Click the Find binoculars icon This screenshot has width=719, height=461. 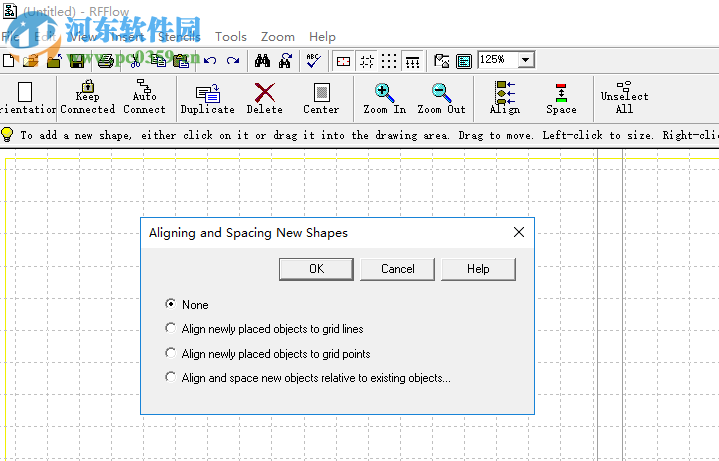pos(262,61)
